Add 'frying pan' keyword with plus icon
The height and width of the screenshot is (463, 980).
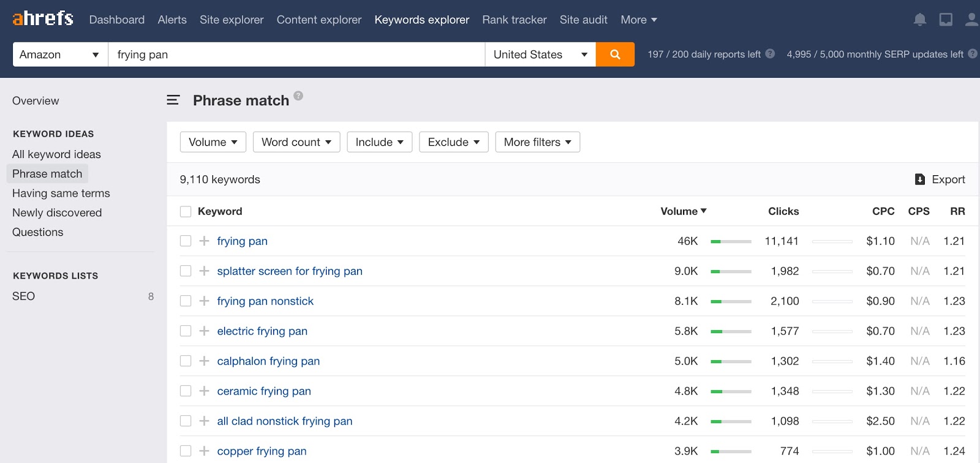click(x=204, y=241)
